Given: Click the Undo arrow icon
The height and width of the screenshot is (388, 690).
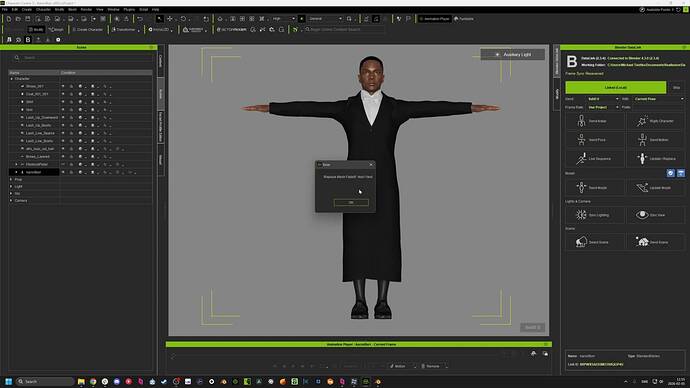Looking at the screenshot, I should pyautogui.click(x=140, y=19).
